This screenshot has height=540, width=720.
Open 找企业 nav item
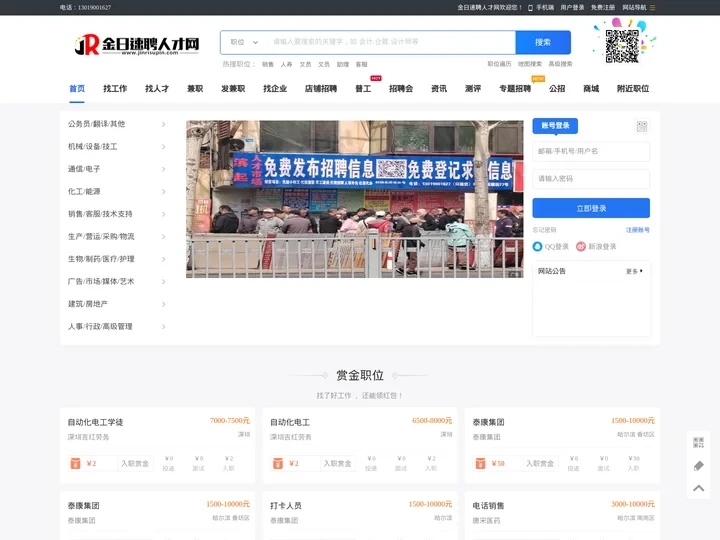pos(275,89)
